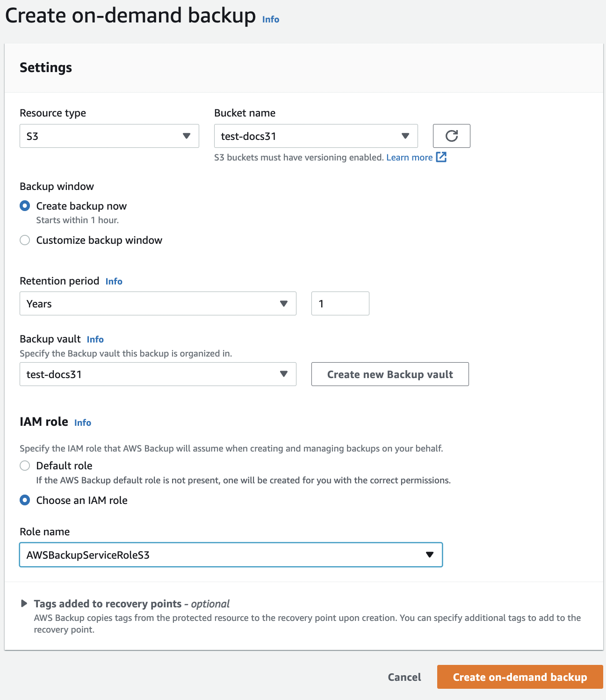This screenshot has height=700, width=606.
Task: Refresh the bucket list with reload icon
Action: pos(451,136)
